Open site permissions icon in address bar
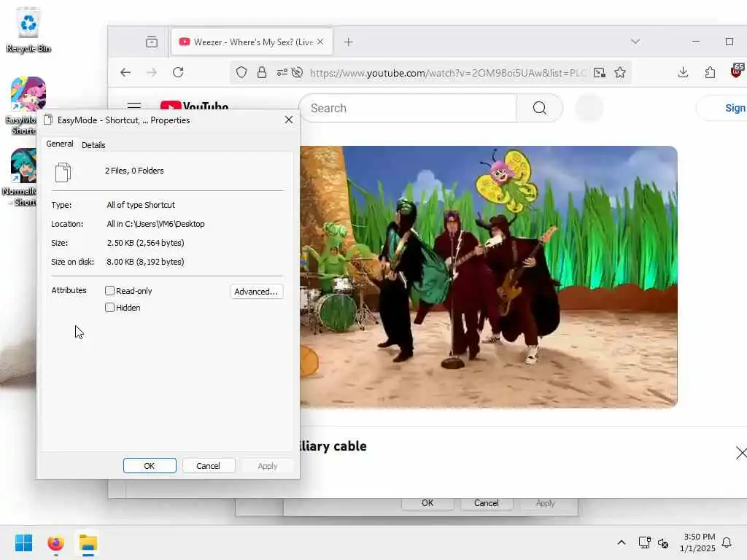The height and width of the screenshot is (560, 747). pos(282,72)
